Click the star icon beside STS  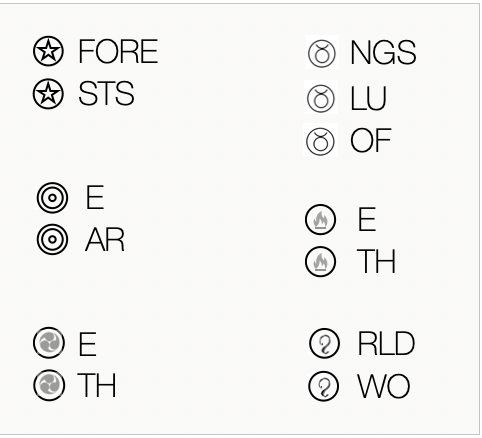(48, 94)
